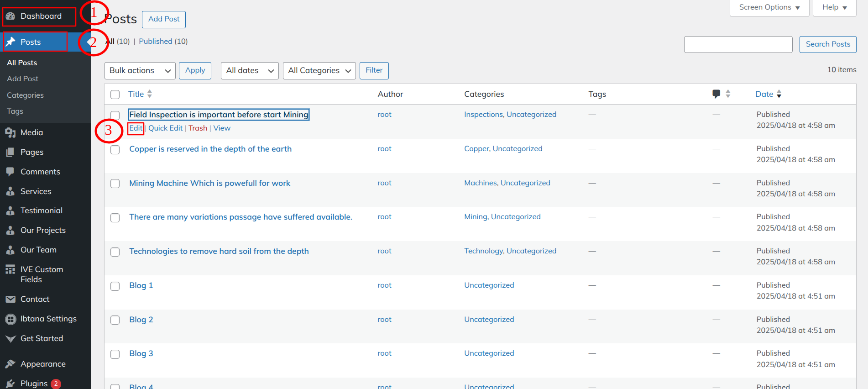This screenshot has width=868, height=389.
Task: Click the Comments speech bubble sidebar icon
Action: click(x=10, y=172)
